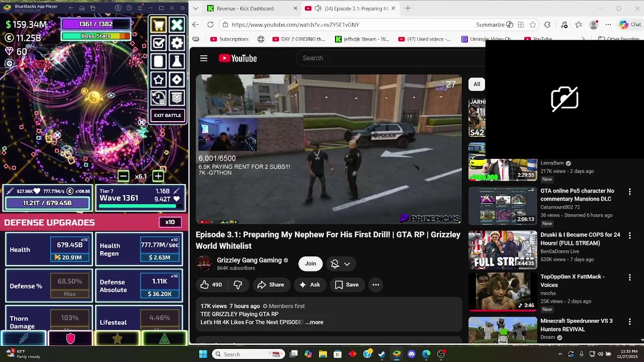
Task: Close the game menu with green X
Action: 177,25
